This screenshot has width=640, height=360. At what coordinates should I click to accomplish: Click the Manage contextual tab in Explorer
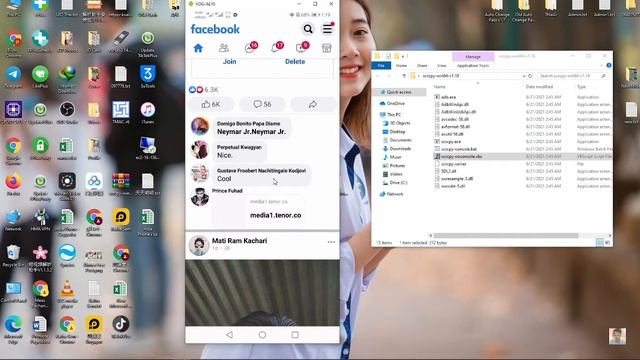pos(473,57)
